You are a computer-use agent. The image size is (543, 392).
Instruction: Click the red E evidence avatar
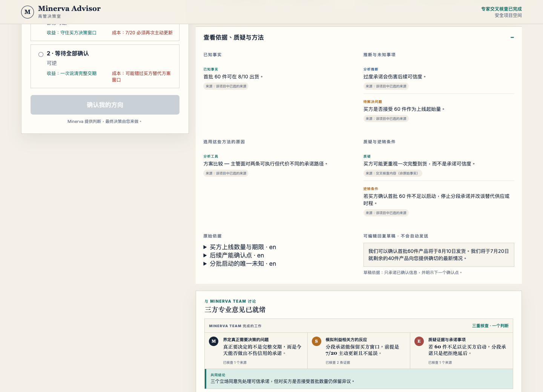[419, 341]
